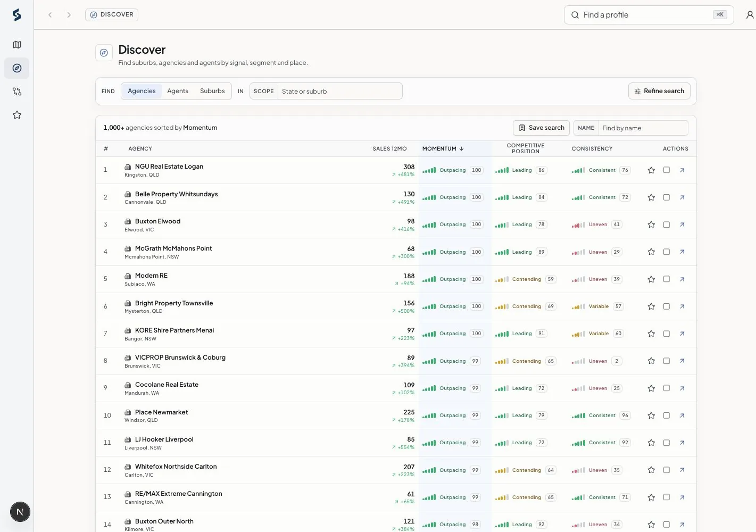Switch to the Agencies tab

pyautogui.click(x=142, y=91)
